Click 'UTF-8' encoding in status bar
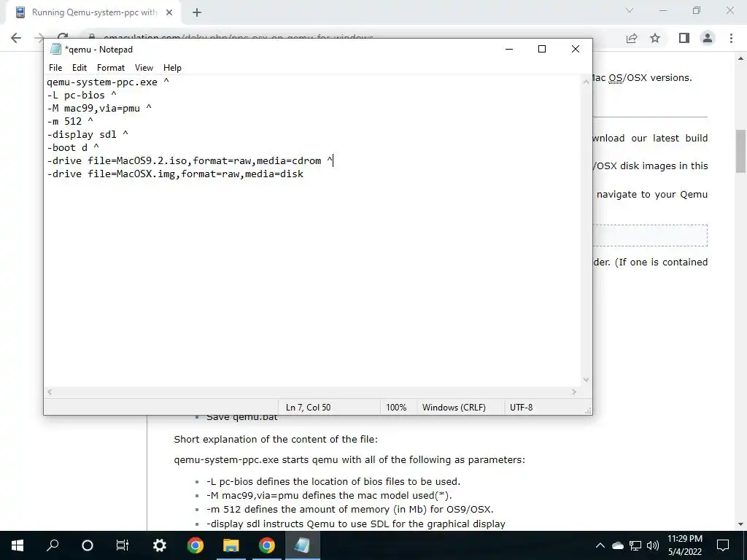Screen dimensions: 747x560 [x=521, y=407]
